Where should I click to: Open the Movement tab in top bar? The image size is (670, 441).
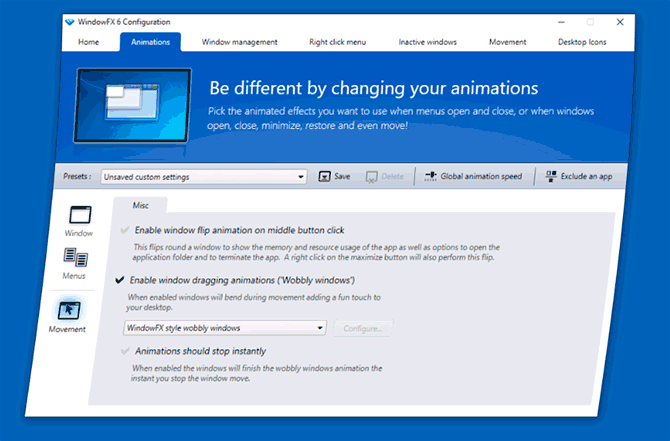[508, 42]
